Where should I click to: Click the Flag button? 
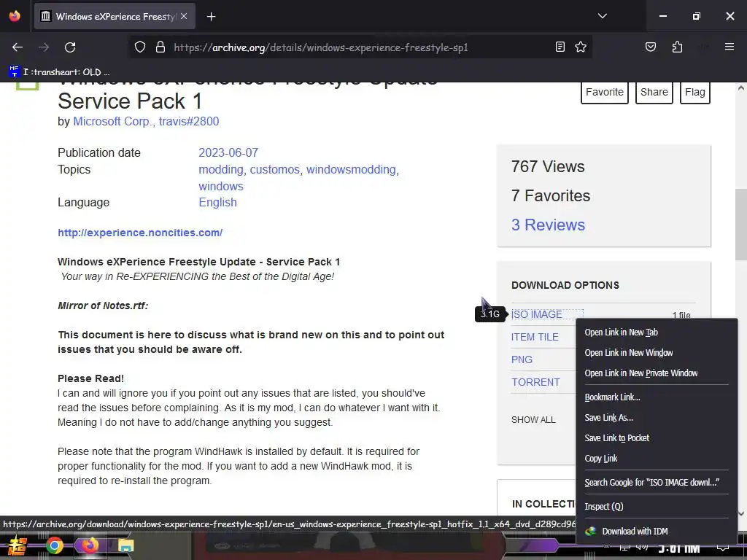pos(695,92)
